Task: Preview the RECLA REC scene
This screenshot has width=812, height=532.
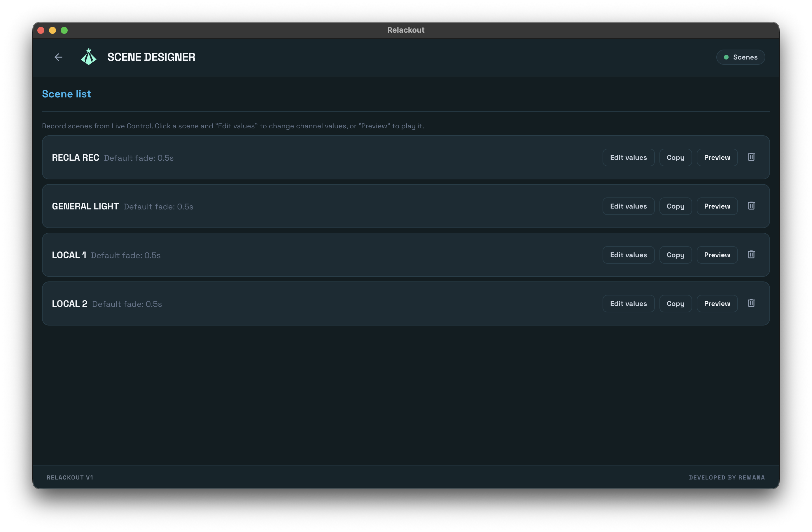Action: click(717, 157)
